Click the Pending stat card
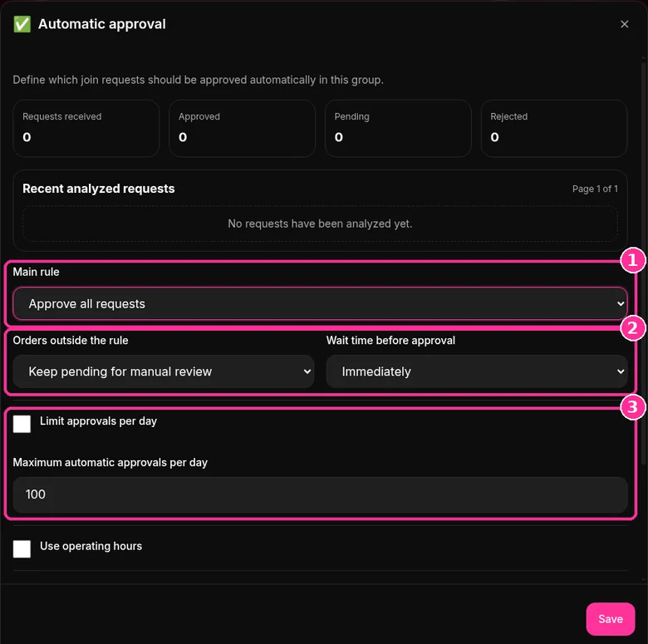The width and height of the screenshot is (648, 644). (x=398, y=128)
